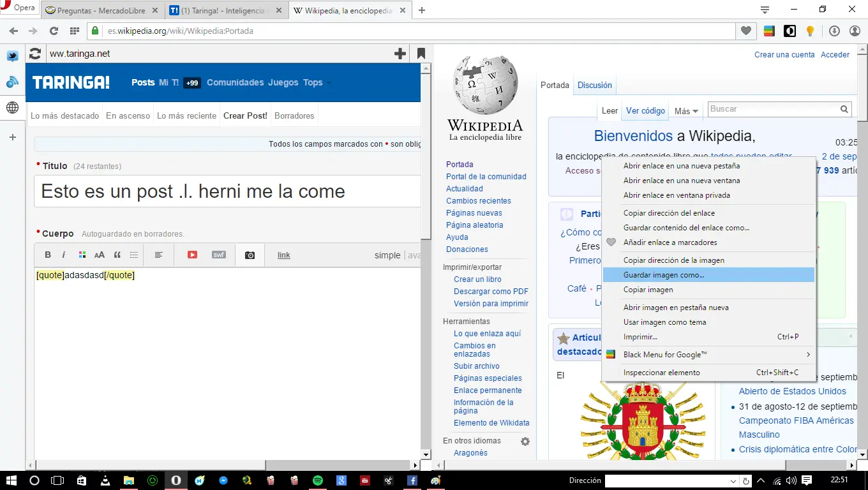Insert SWF flash content in the post
868x490 pixels.
coord(219,255)
